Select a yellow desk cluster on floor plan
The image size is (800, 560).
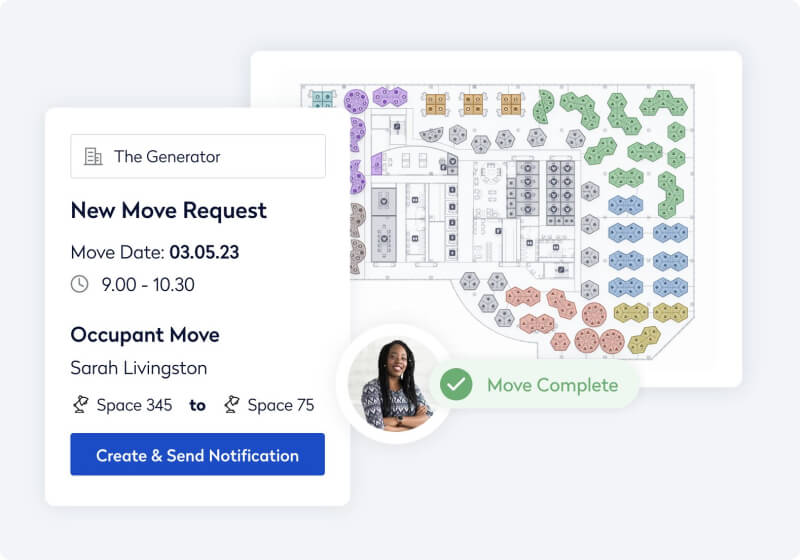(x=630, y=312)
